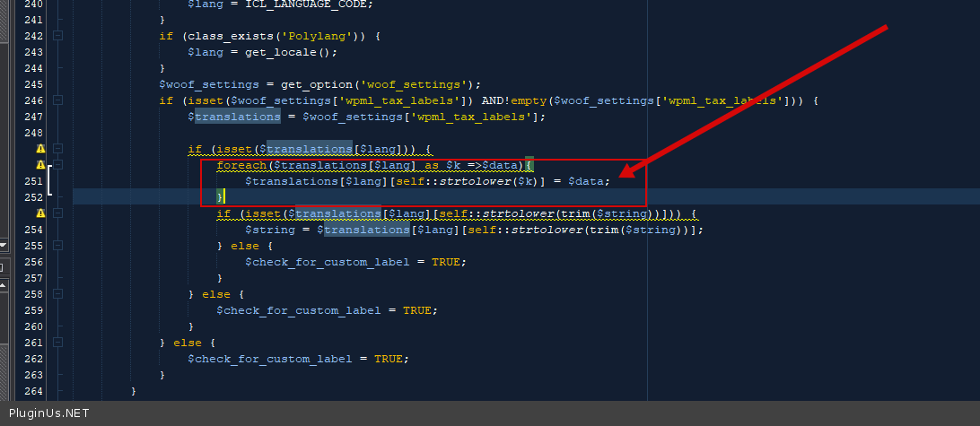Click the warning icon beside the foreach line
The width and height of the screenshot is (980, 426).
pos(40,165)
